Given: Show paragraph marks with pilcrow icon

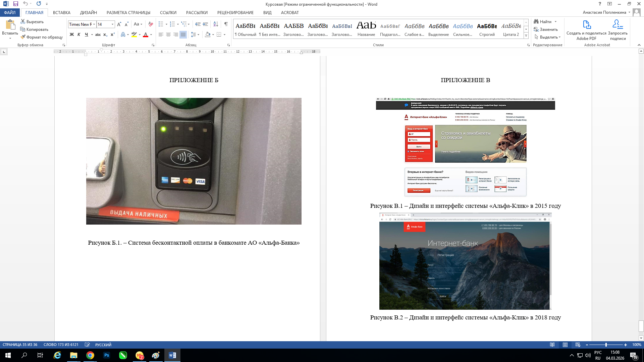Looking at the screenshot, I should click(x=226, y=24).
